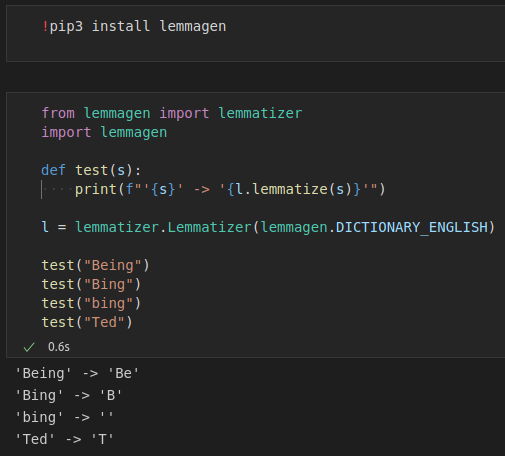
Task: Click the output line 'Ted' -> 'T'
Action: 64,439
